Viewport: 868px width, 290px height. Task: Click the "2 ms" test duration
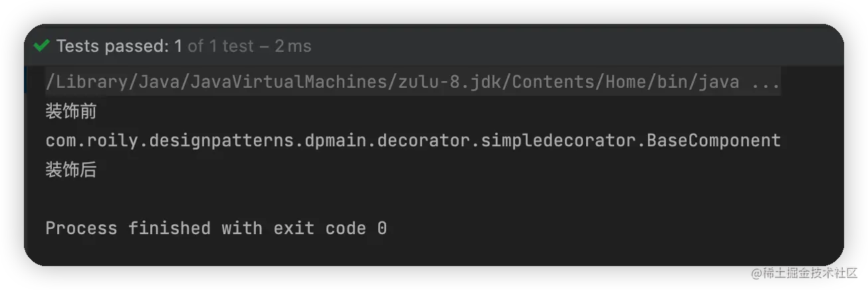(x=293, y=46)
